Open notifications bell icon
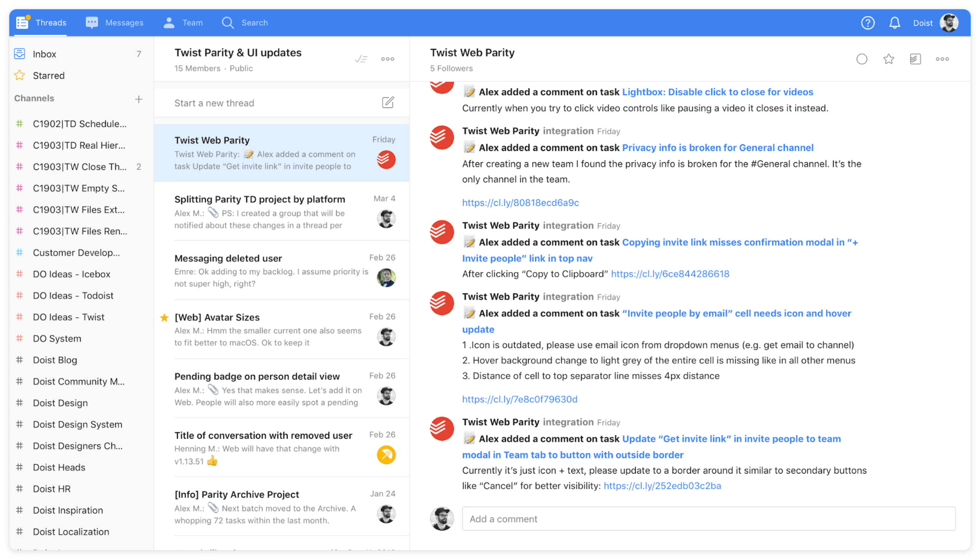The image size is (980, 560). coord(894,23)
